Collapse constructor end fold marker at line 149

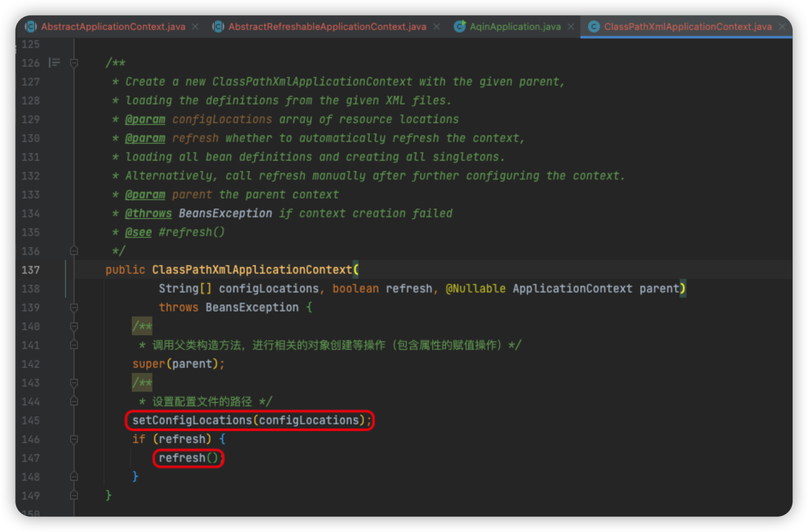[74, 496]
